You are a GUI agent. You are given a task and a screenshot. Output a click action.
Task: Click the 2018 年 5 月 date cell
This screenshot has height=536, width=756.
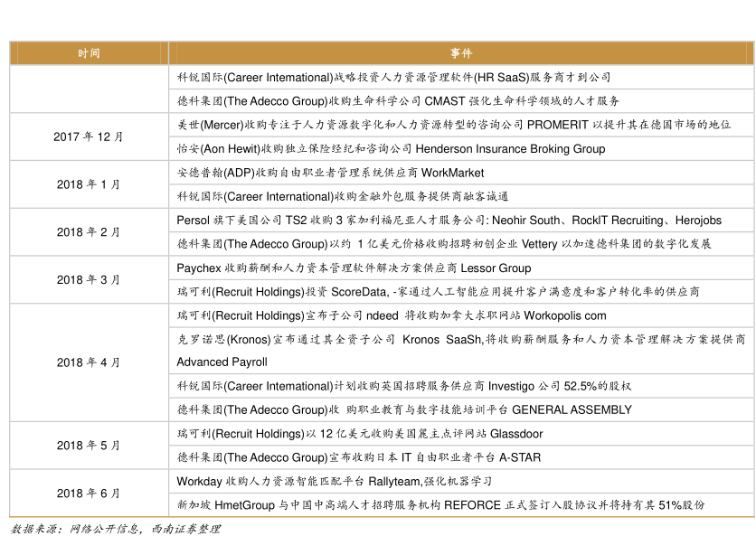tap(89, 446)
